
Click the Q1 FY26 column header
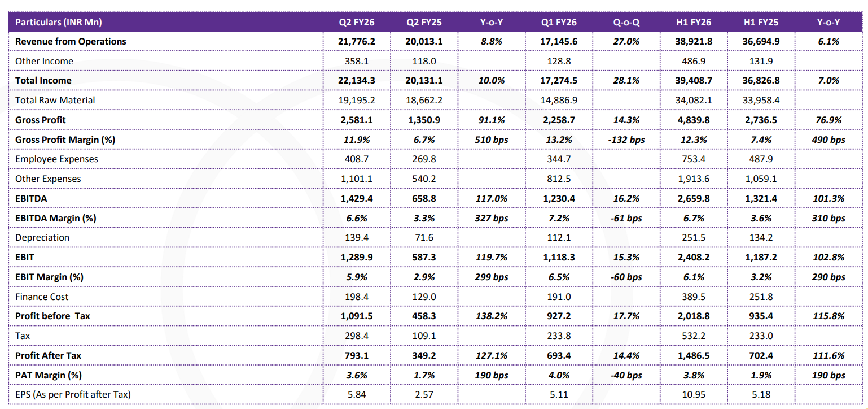[559, 22]
